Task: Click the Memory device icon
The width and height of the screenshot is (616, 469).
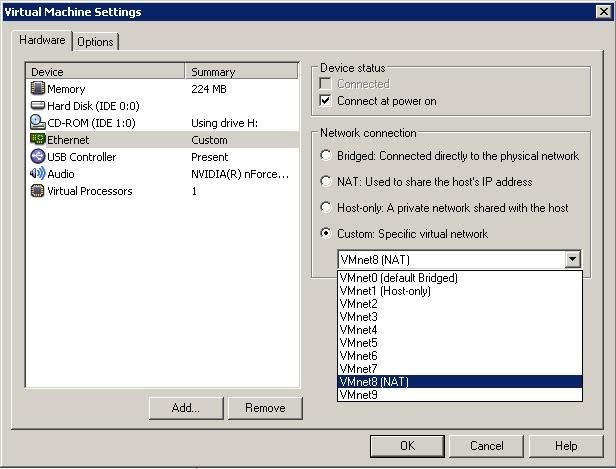Action: click(38, 89)
